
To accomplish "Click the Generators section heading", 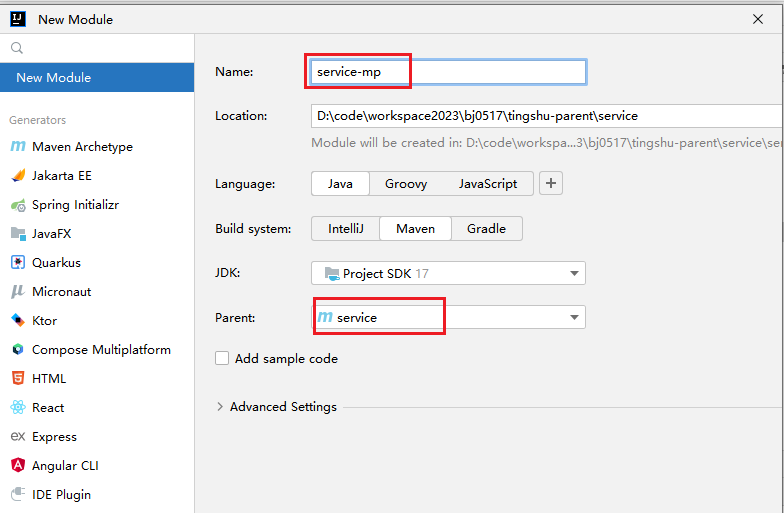I will click(38, 120).
